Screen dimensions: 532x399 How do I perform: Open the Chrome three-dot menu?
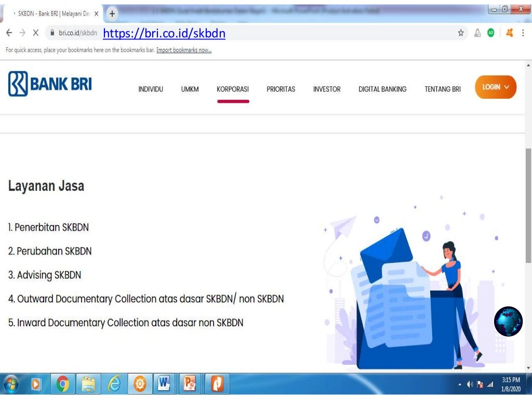coord(523,33)
